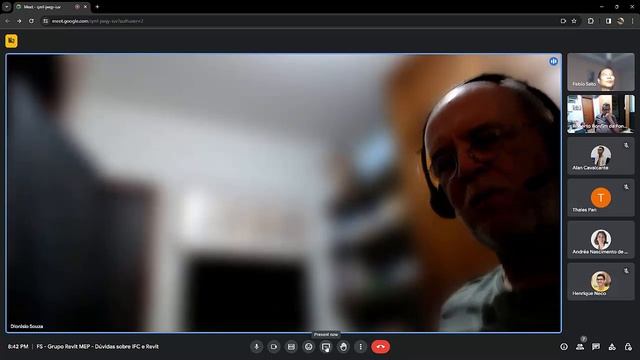Image resolution: width=640 pixels, height=360 pixels.
Task: Open the Chrome profile avatar
Action: [x=620, y=21]
